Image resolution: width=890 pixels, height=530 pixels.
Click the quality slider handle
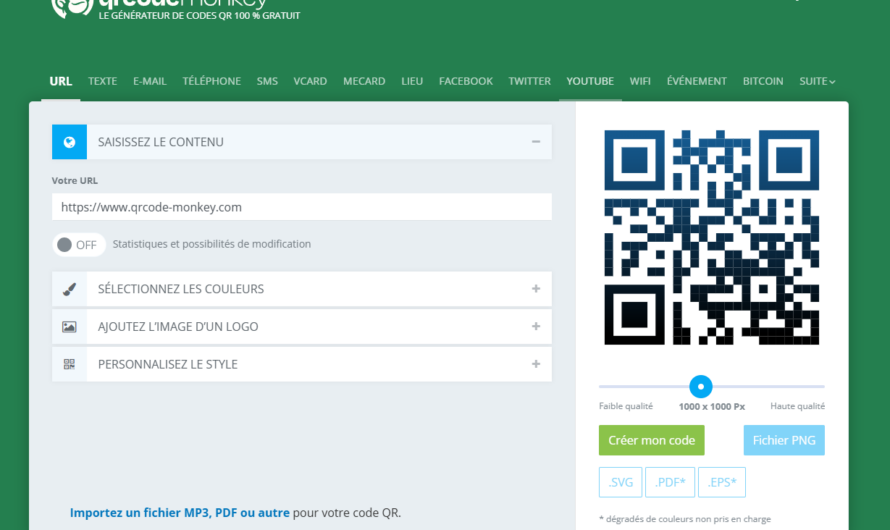[x=700, y=386]
